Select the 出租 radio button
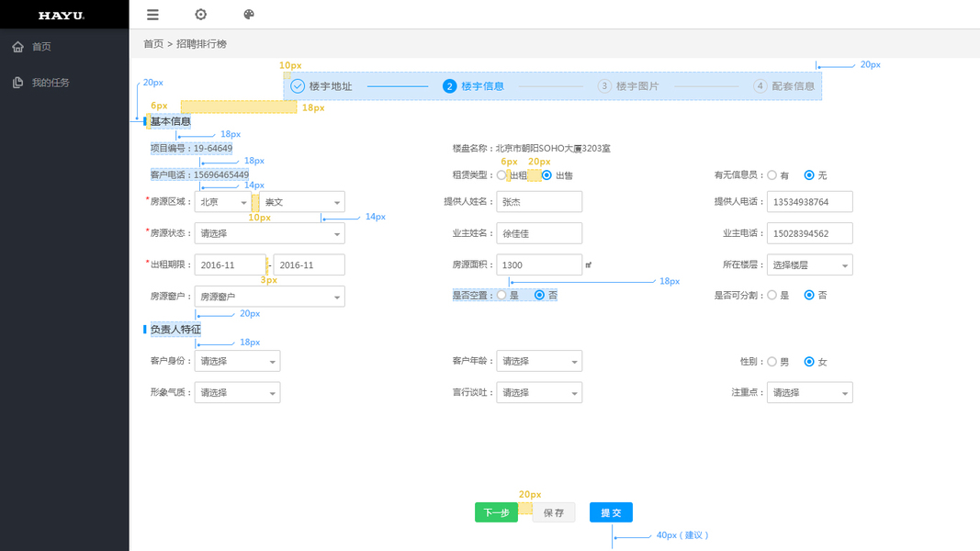This screenshot has height=551, width=980. tap(501, 175)
